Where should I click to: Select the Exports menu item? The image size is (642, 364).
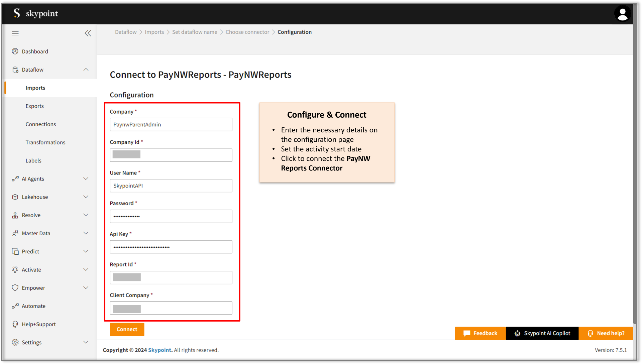35,106
